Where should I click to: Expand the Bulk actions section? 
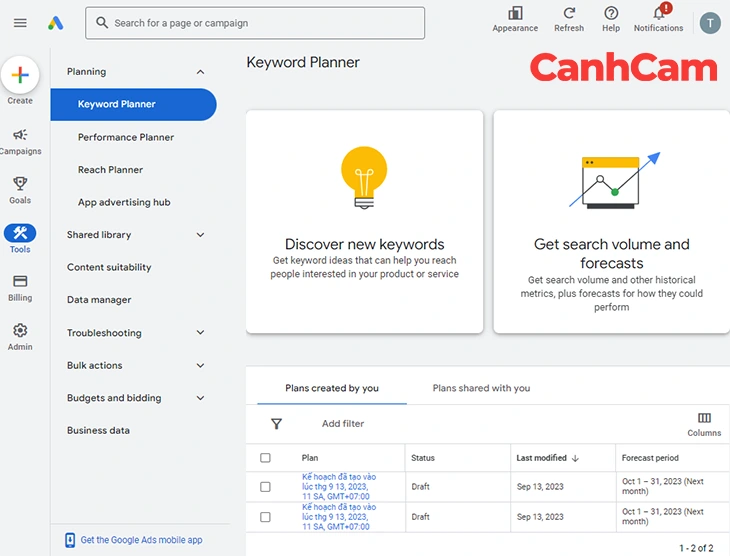(x=135, y=366)
